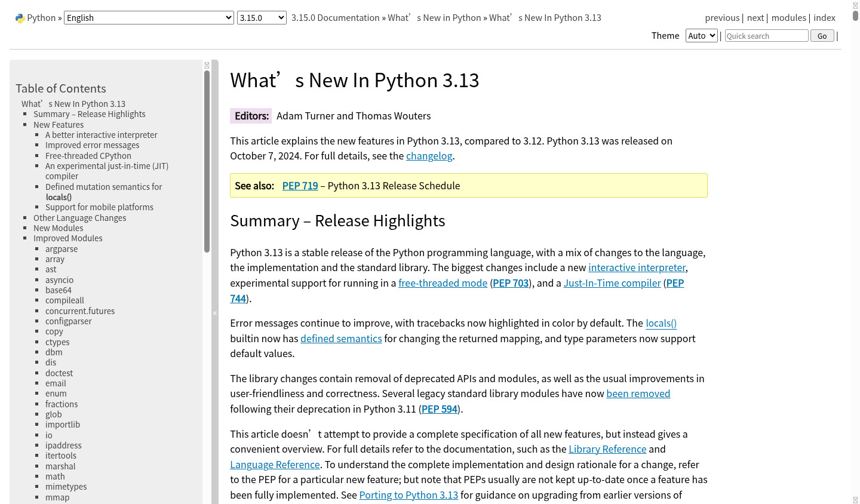The image size is (860, 504).
Task: Open the Porting to Python 3.13 link
Action: 408,495
